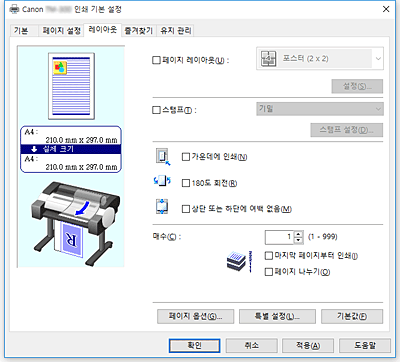Click the 실제 크기 highlighted bar
The image size is (400, 362).
coord(71,149)
